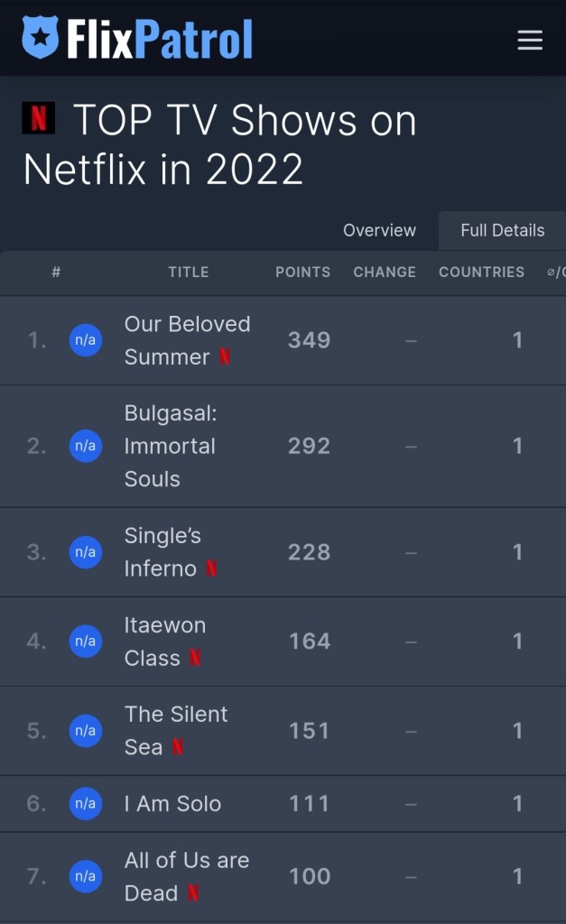Screen dimensions: 566x924
Task: Open the I Am Solo title link
Action: [172, 804]
